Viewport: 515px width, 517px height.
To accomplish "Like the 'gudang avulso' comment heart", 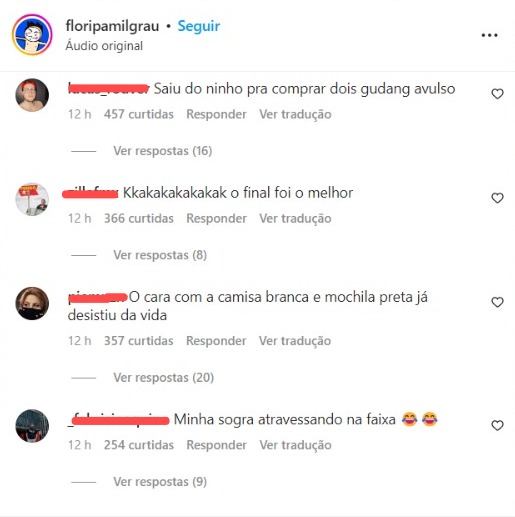I will click(497, 94).
